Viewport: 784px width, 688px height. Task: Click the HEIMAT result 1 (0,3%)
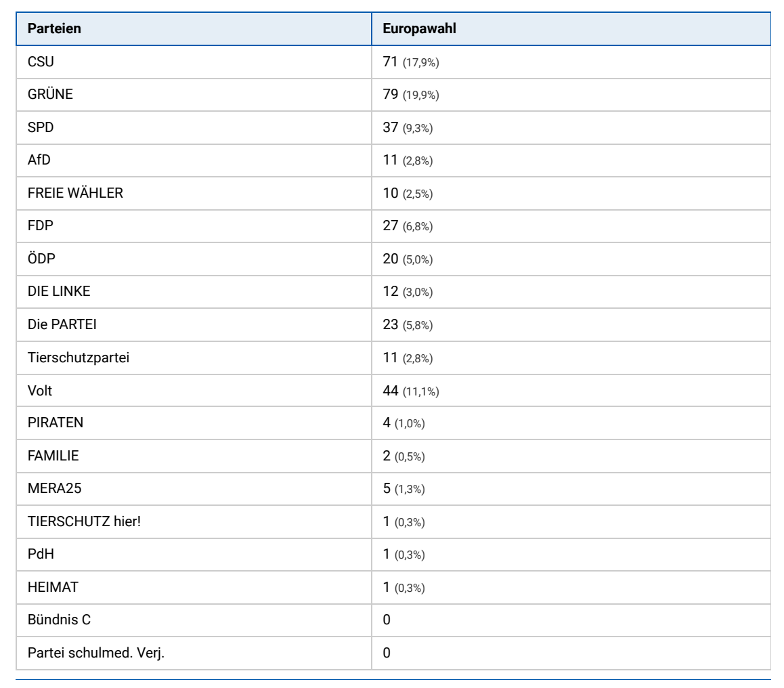[404, 587]
